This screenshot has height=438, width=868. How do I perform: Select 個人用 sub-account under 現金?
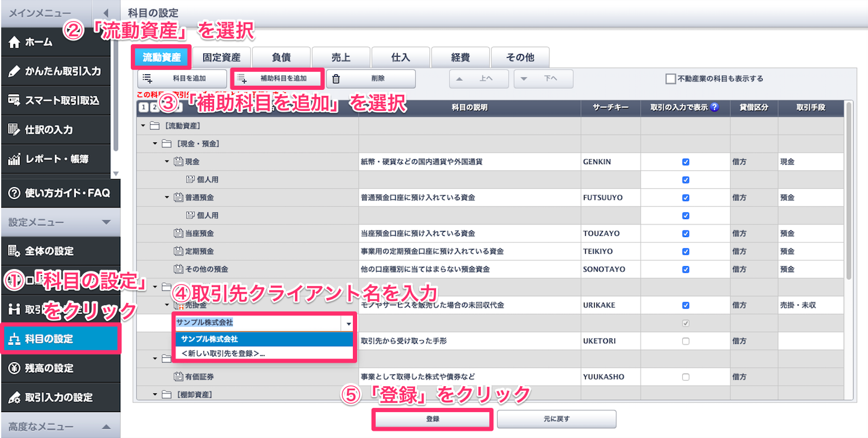tap(248, 180)
